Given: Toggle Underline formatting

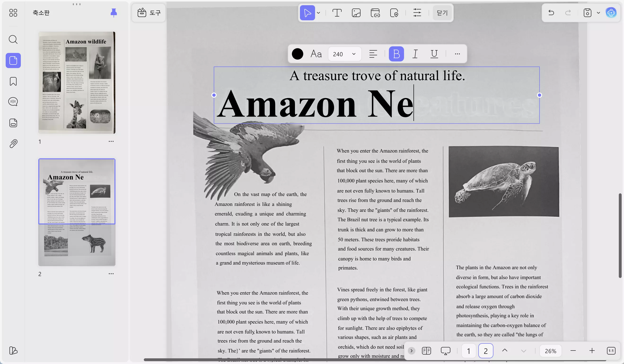Looking at the screenshot, I should [x=434, y=54].
